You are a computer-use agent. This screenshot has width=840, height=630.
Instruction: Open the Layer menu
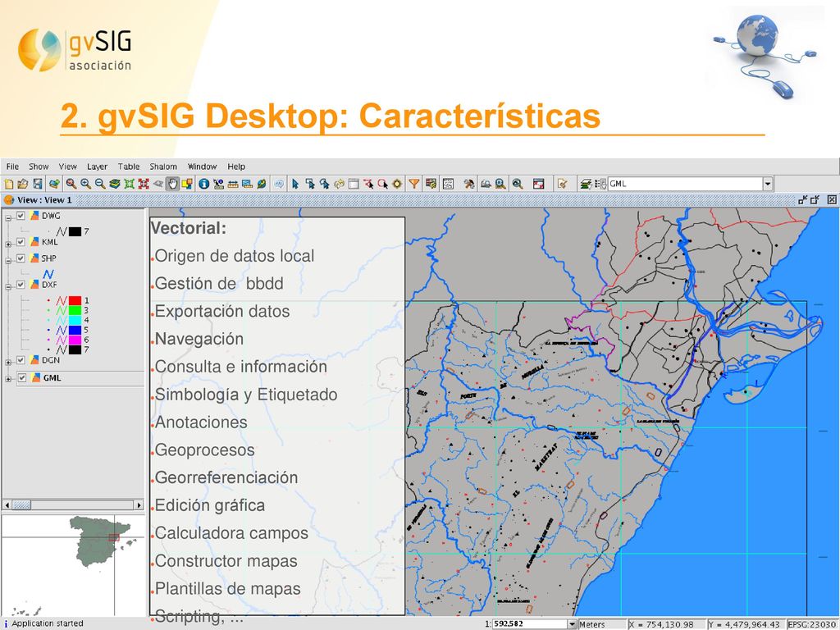[x=97, y=167]
